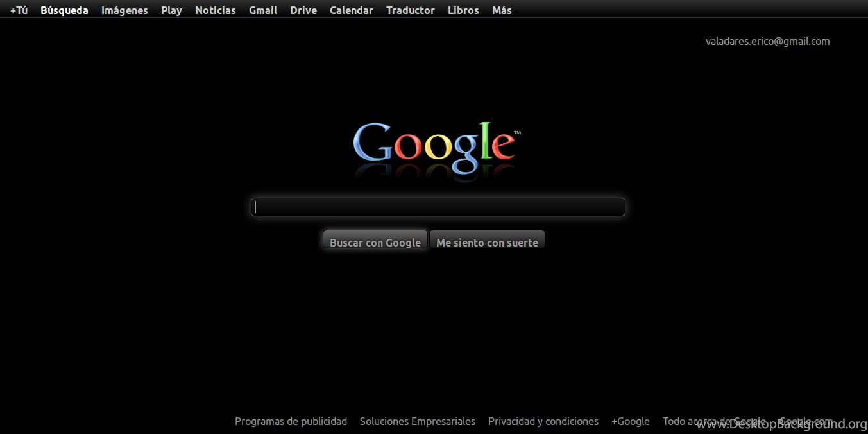Open Play from the top bar
Image resolution: width=868 pixels, height=434 pixels.
[171, 10]
